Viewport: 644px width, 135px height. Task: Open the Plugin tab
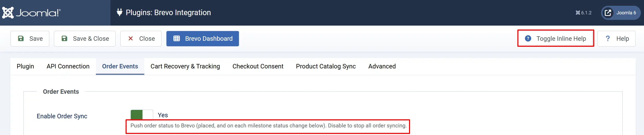[25, 66]
